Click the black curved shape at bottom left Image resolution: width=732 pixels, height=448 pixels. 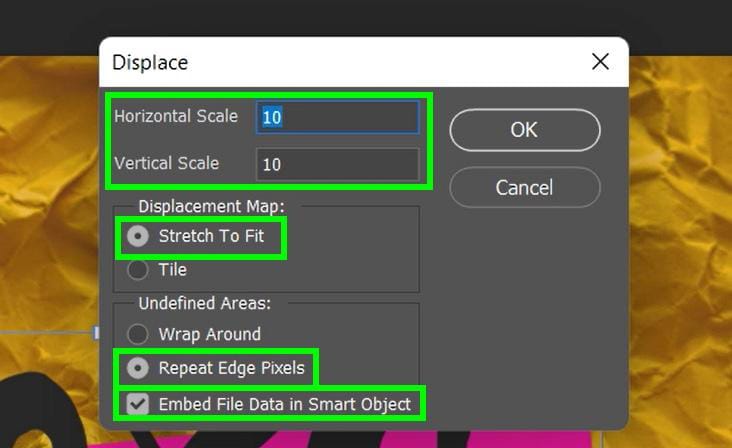click(42, 411)
